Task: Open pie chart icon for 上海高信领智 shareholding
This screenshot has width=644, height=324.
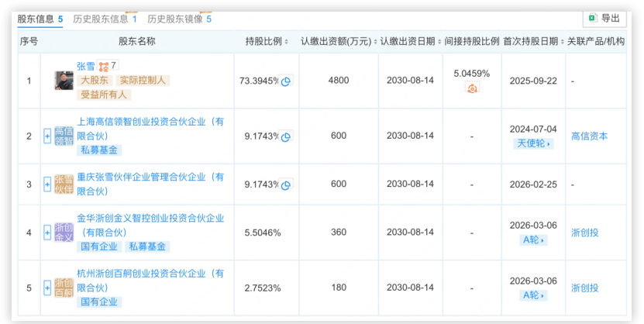Action: pyautogui.click(x=286, y=136)
